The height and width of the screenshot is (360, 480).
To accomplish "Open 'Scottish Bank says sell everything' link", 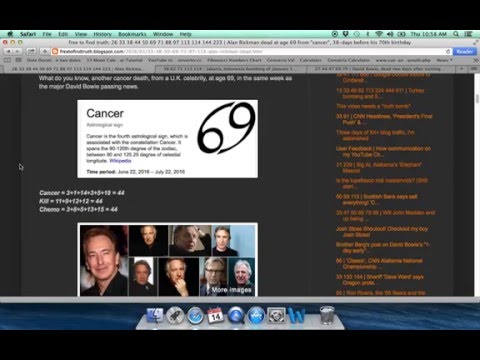I will click(x=377, y=199).
